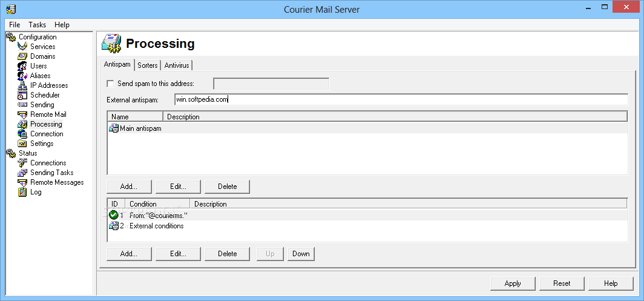Screen dimensions: 644x301
Task: Click the Connections icon under Status
Action: pos(22,163)
